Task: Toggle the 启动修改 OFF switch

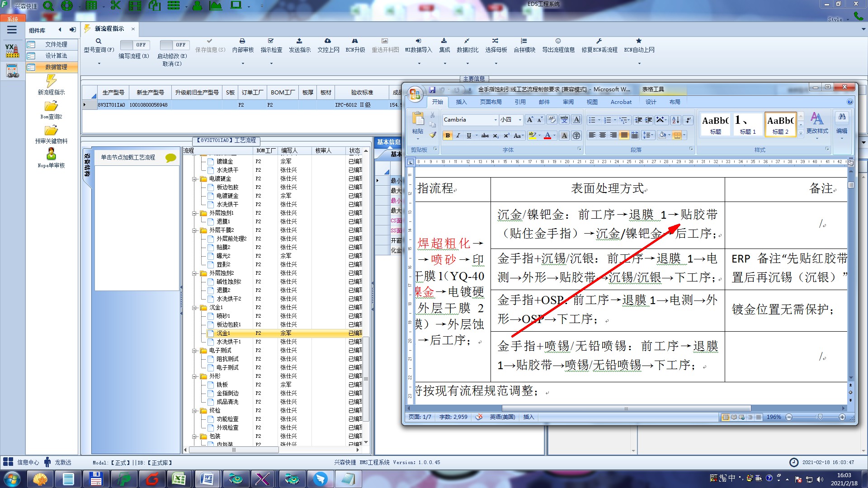Action: click(x=174, y=45)
